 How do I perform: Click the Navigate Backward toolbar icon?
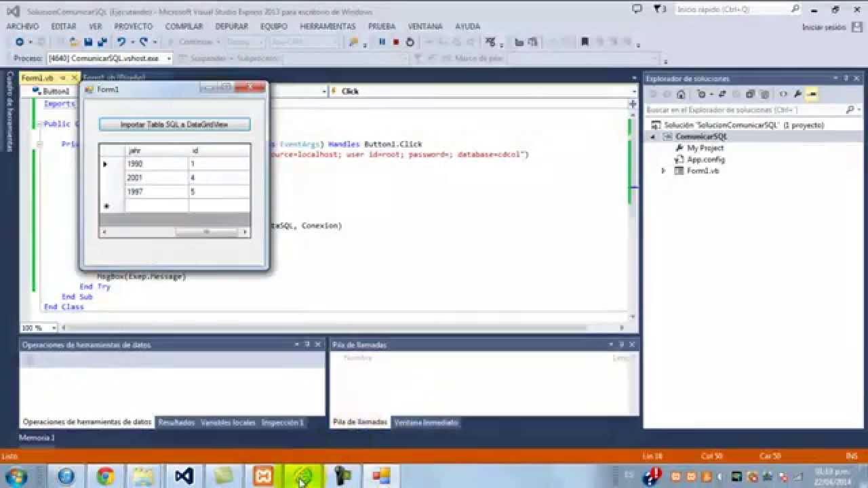(x=20, y=42)
